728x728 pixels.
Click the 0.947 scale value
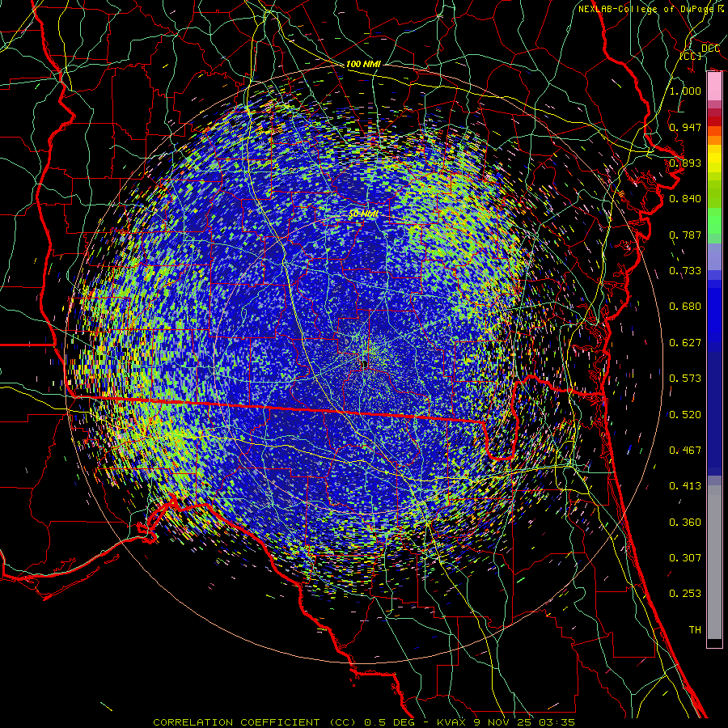click(685, 127)
